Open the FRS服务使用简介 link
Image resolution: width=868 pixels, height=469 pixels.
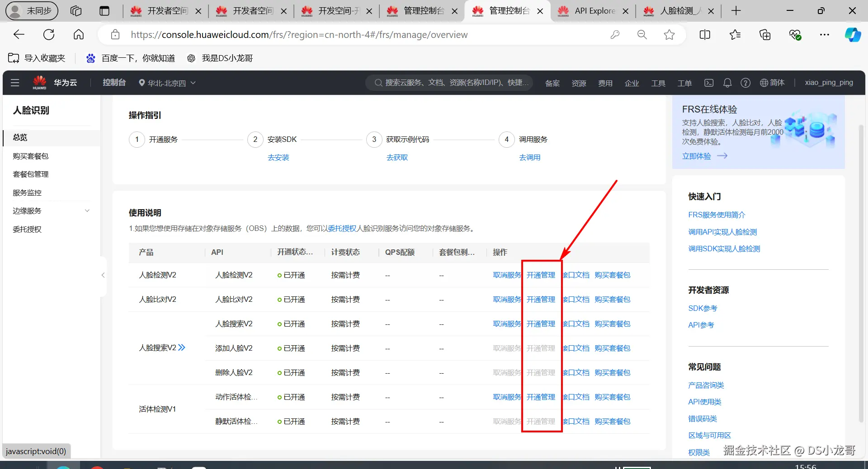(x=717, y=215)
